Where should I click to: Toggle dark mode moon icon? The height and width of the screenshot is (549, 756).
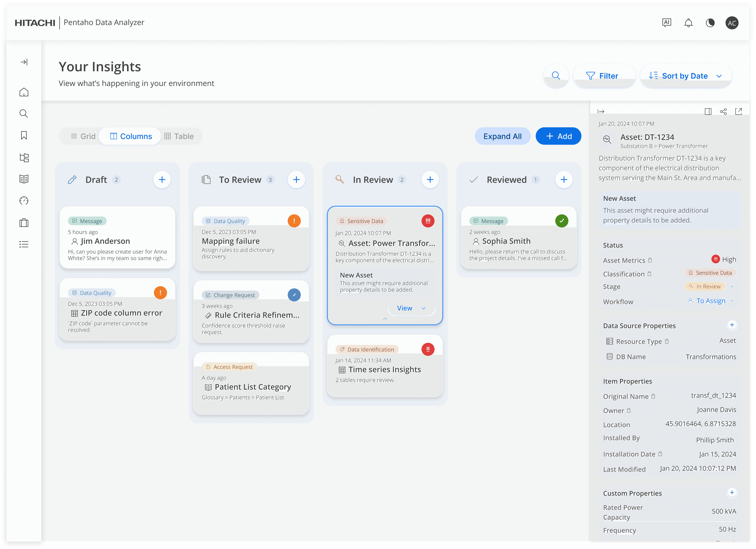point(710,23)
